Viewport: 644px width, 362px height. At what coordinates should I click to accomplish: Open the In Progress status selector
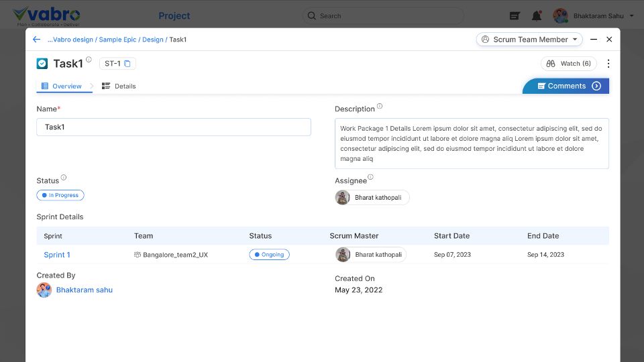60,195
